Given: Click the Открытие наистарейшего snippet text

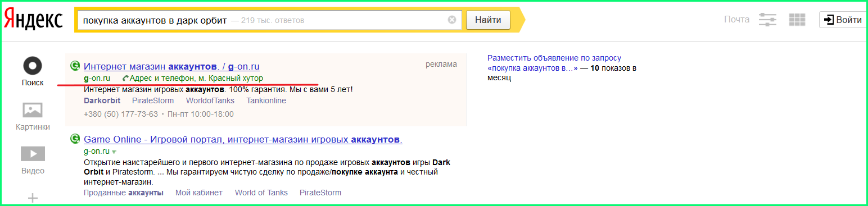Looking at the screenshot, I should click(267, 172).
